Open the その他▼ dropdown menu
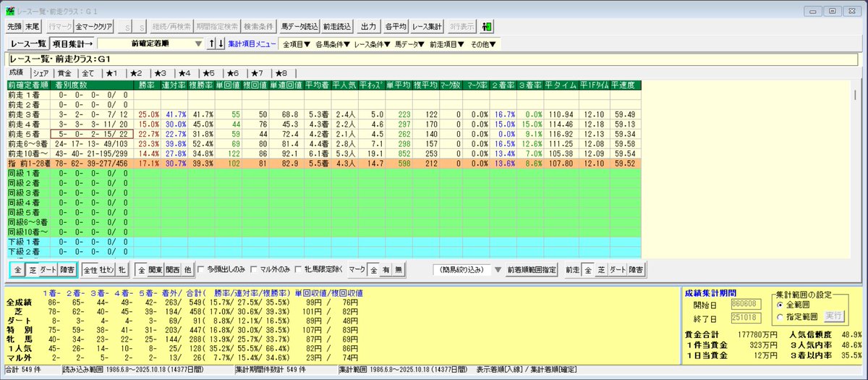868x380 pixels. coord(484,44)
